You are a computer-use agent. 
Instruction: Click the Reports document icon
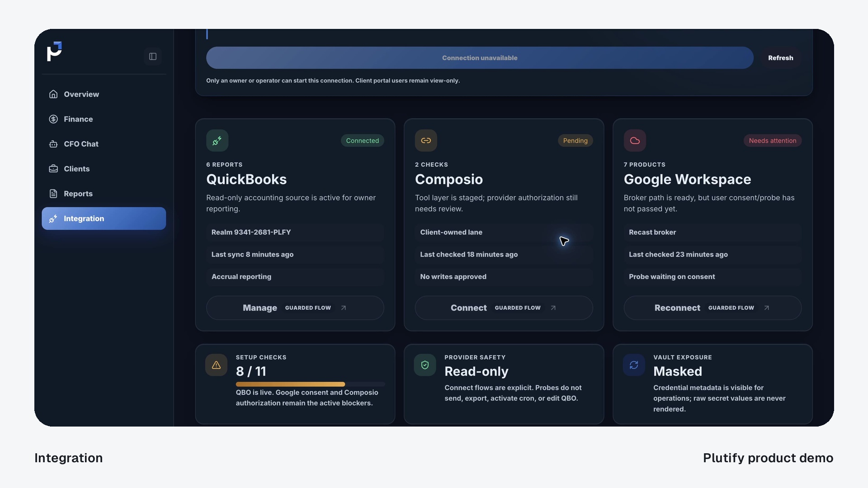coord(53,193)
